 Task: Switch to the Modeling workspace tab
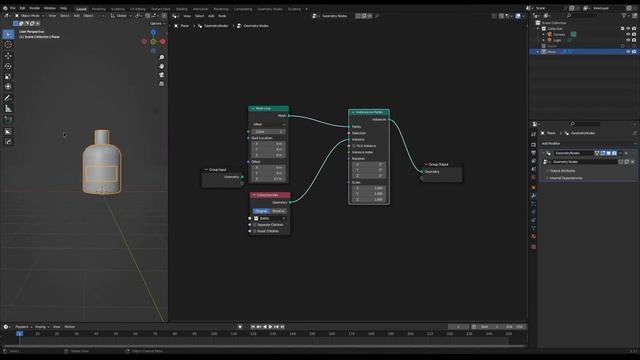pyautogui.click(x=99, y=9)
